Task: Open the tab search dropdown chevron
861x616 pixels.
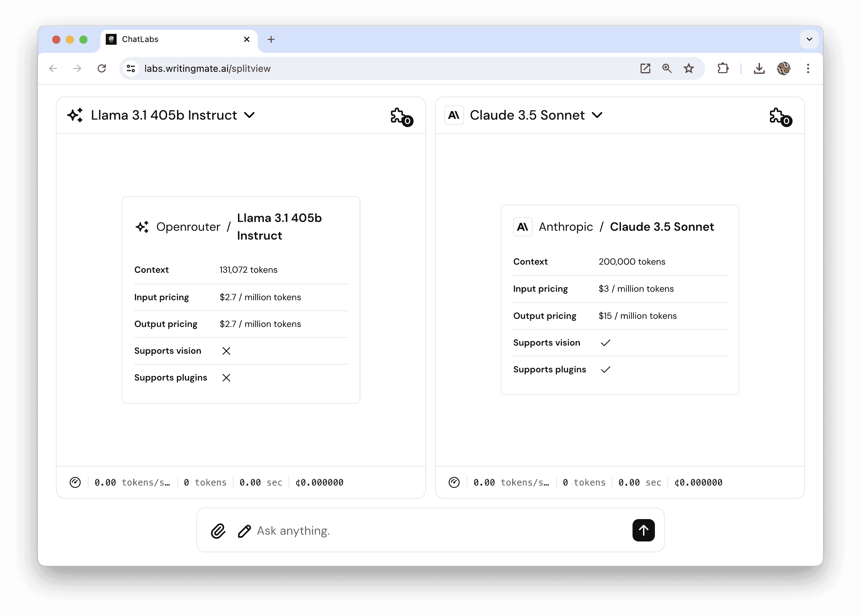Action: click(809, 39)
